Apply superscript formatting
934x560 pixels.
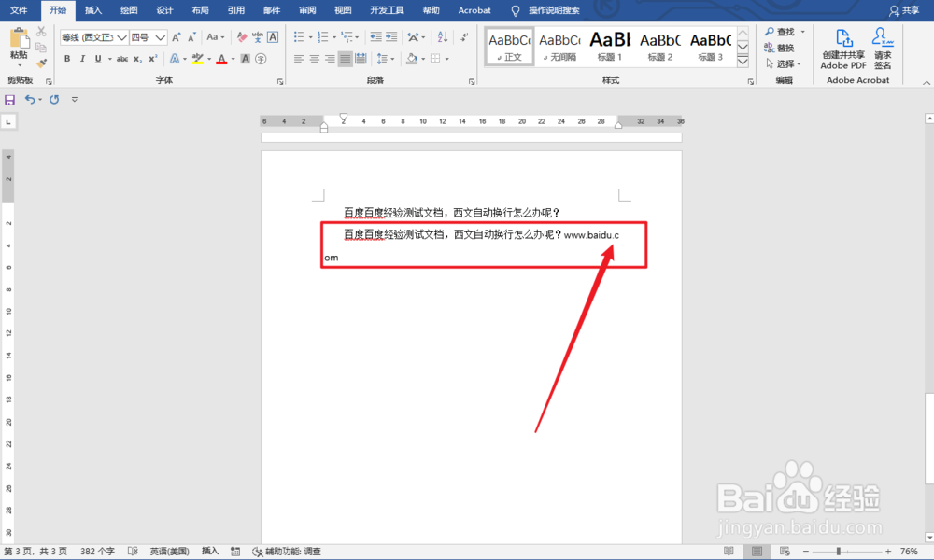153,59
